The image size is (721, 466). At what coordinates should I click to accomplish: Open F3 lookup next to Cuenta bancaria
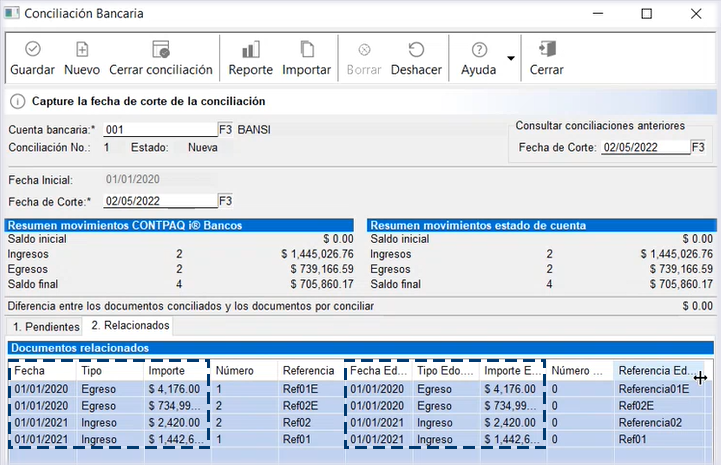click(x=225, y=129)
